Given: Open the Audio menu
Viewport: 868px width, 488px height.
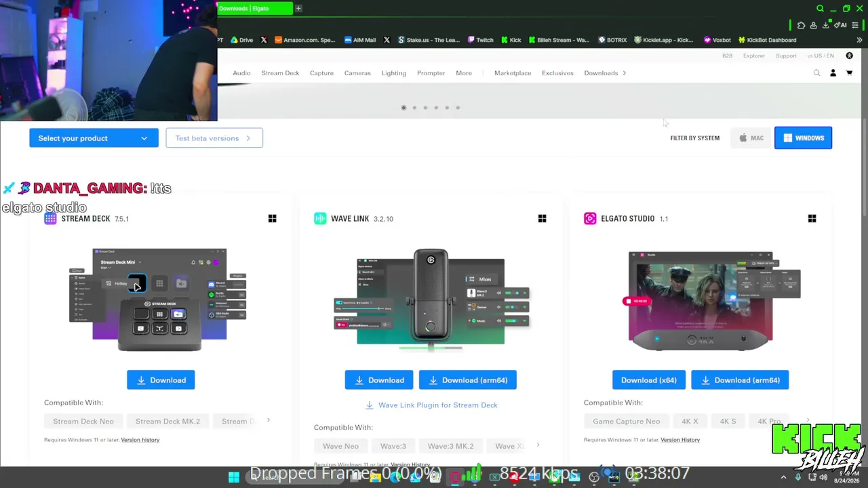Looking at the screenshot, I should coord(241,73).
